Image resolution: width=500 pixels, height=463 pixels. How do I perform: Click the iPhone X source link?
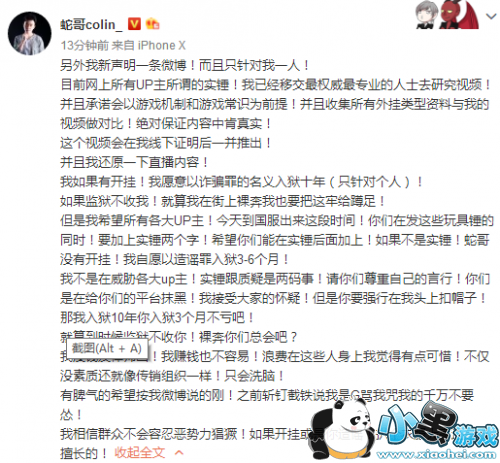tap(162, 45)
